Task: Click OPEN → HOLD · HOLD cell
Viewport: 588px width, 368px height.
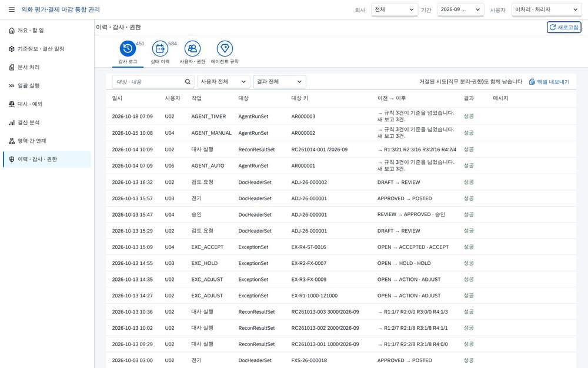Action: 404,263
